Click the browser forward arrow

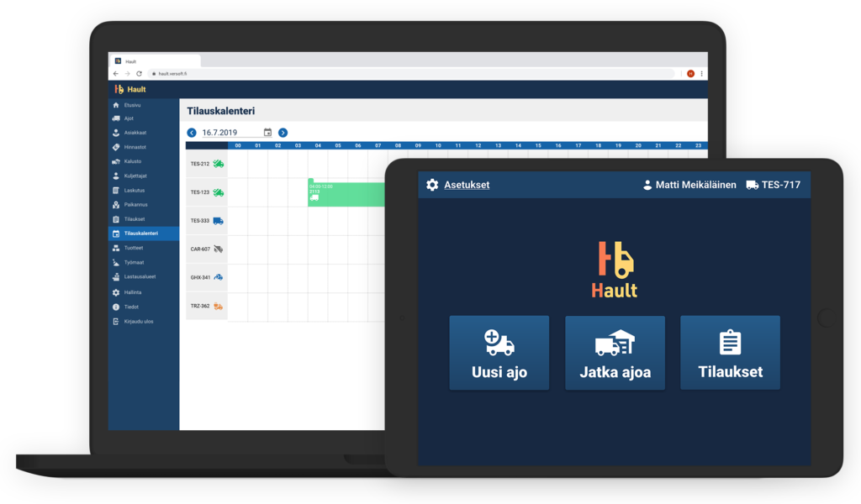127,73
